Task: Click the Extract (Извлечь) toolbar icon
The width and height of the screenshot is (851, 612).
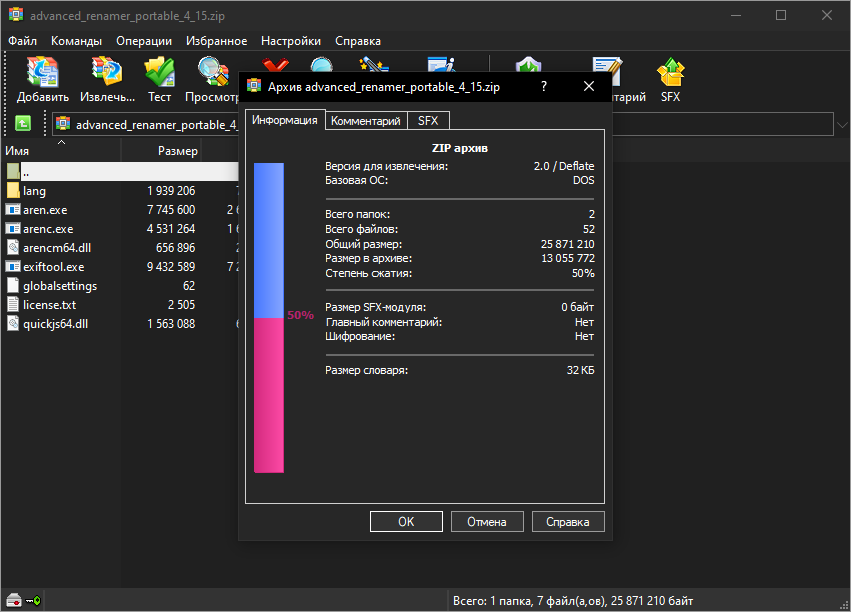Action: 107,72
